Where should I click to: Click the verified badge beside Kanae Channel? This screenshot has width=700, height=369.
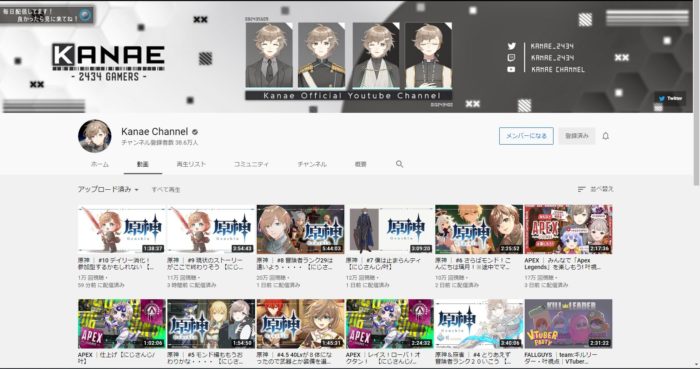click(x=195, y=132)
